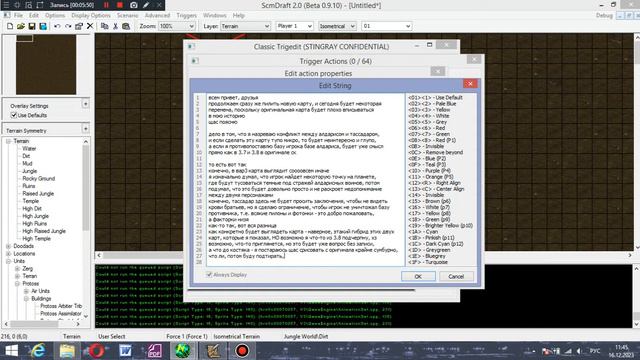Click the Undo arrow icon
The width and height of the screenshot is (640, 360).
click(x=57, y=26)
